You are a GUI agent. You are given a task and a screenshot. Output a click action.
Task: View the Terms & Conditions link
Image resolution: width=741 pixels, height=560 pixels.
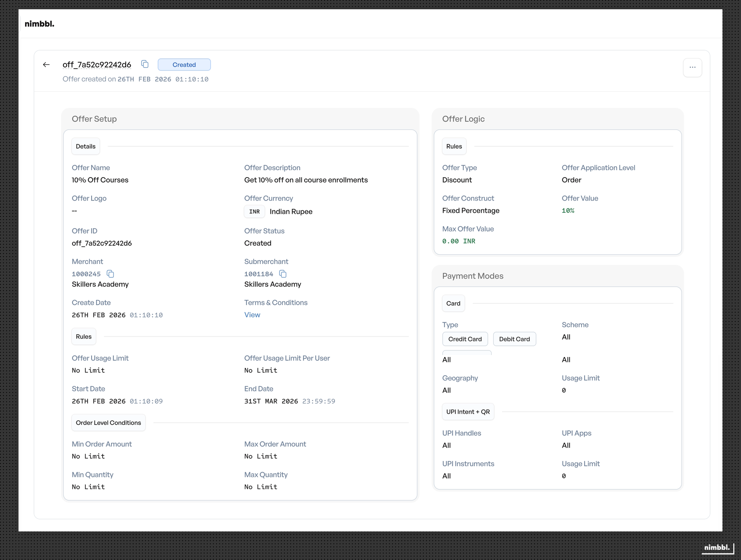(252, 315)
